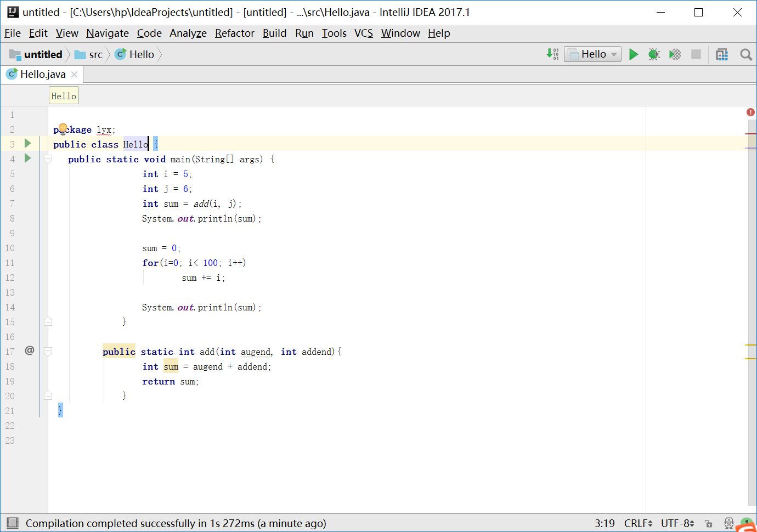Open the File menu
This screenshot has width=757, height=532.
click(13, 33)
